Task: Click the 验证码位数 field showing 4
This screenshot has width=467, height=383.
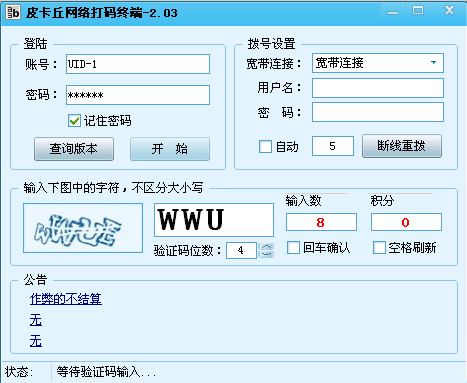Action: point(241,250)
